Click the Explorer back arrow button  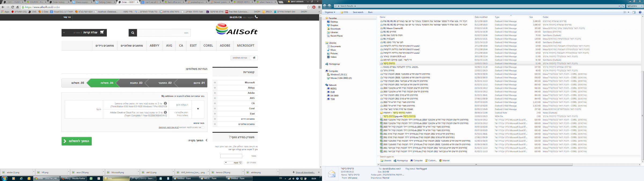325,6
